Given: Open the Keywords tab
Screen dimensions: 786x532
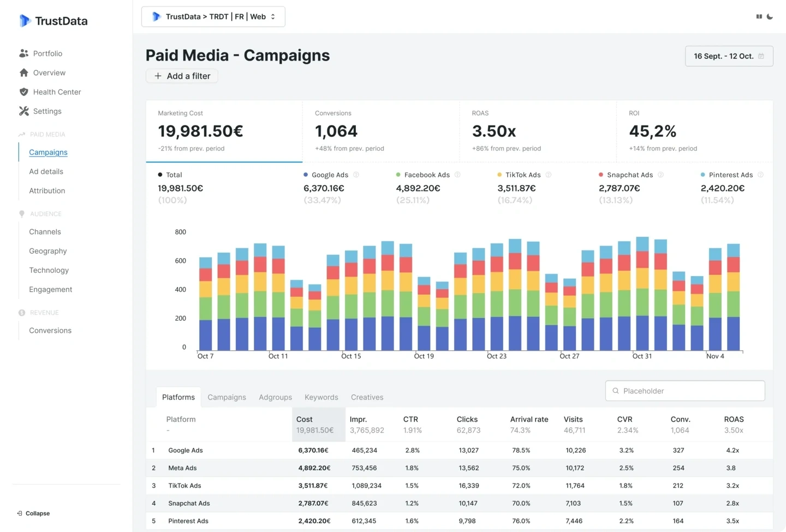Looking at the screenshot, I should (321, 397).
